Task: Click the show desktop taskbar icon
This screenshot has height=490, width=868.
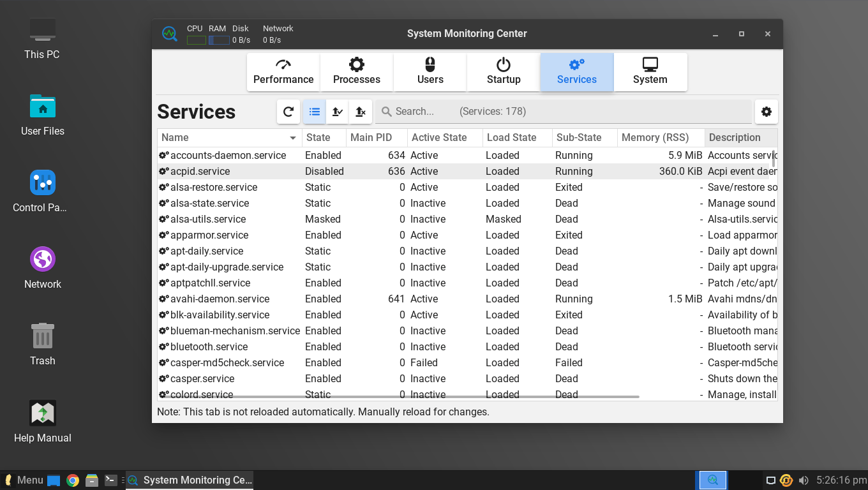Action: [x=54, y=480]
